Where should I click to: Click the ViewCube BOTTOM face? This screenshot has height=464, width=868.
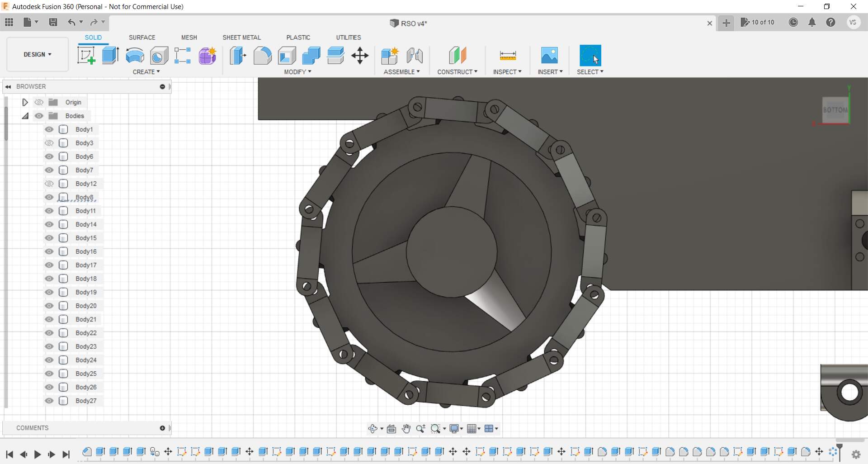click(835, 110)
